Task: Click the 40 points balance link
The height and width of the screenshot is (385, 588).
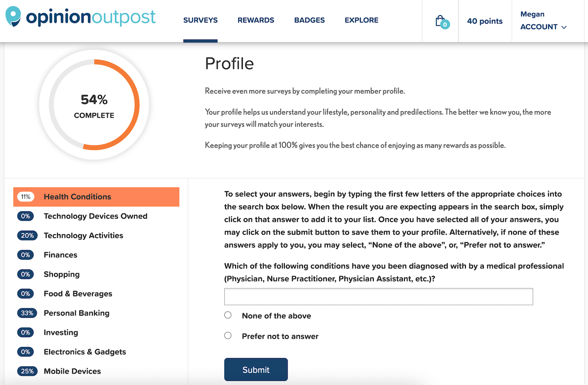Action: [485, 21]
